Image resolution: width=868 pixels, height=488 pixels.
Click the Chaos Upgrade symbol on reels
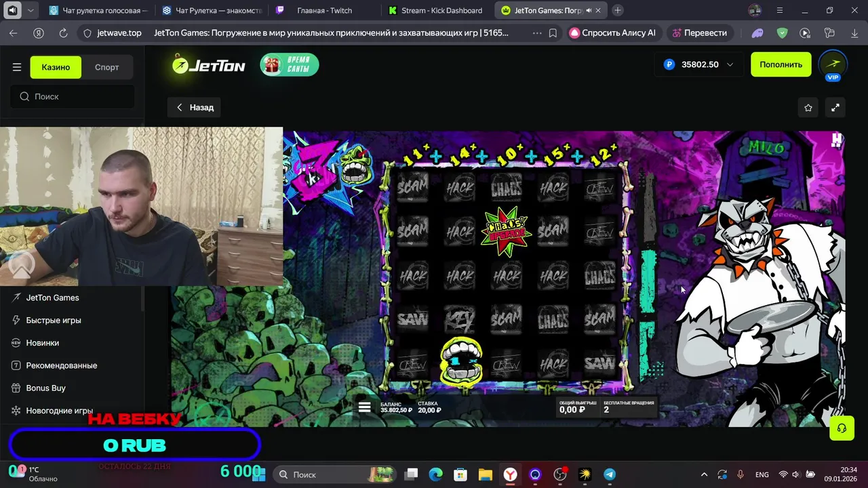click(506, 231)
